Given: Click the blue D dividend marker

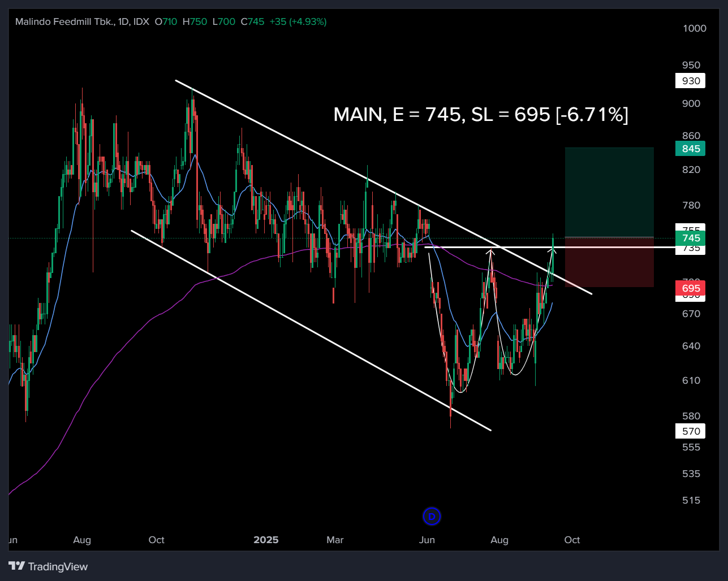Looking at the screenshot, I should point(432,516).
